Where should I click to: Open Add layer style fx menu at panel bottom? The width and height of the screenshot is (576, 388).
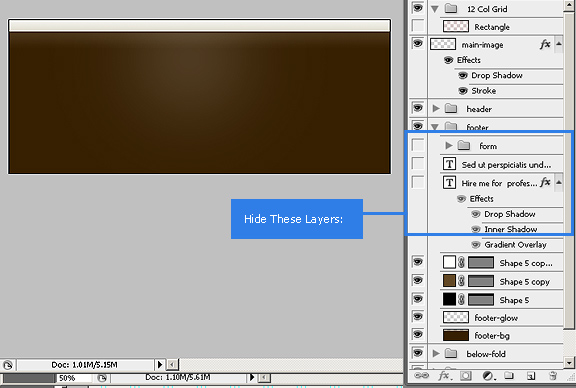444,376
